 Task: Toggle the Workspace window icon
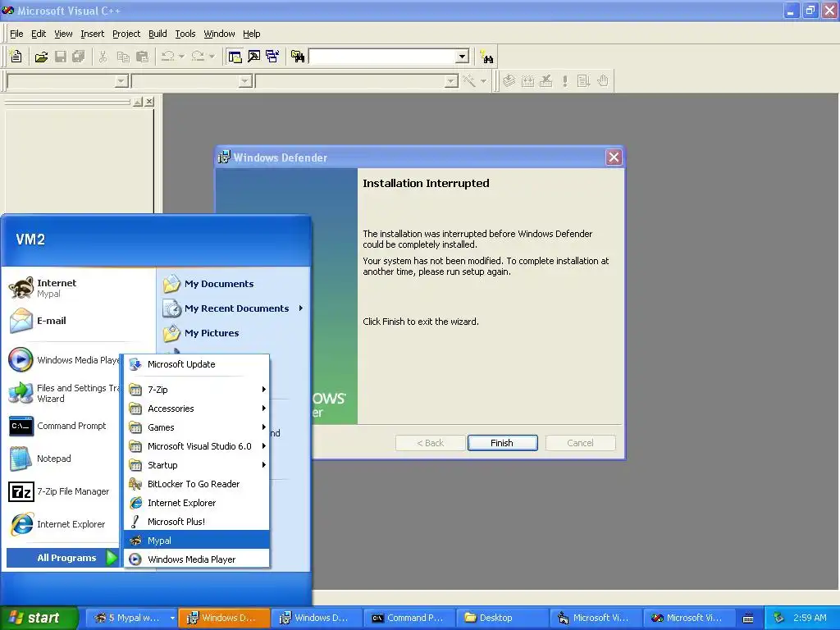pyautogui.click(x=235, y=57)
